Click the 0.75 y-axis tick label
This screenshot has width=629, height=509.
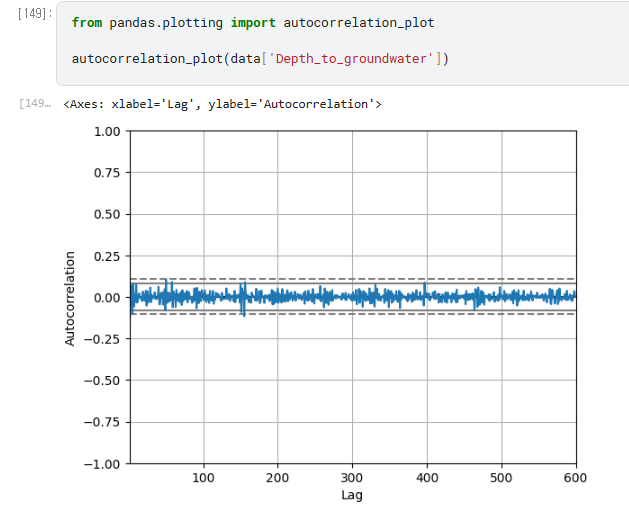[x=107, y=173]
